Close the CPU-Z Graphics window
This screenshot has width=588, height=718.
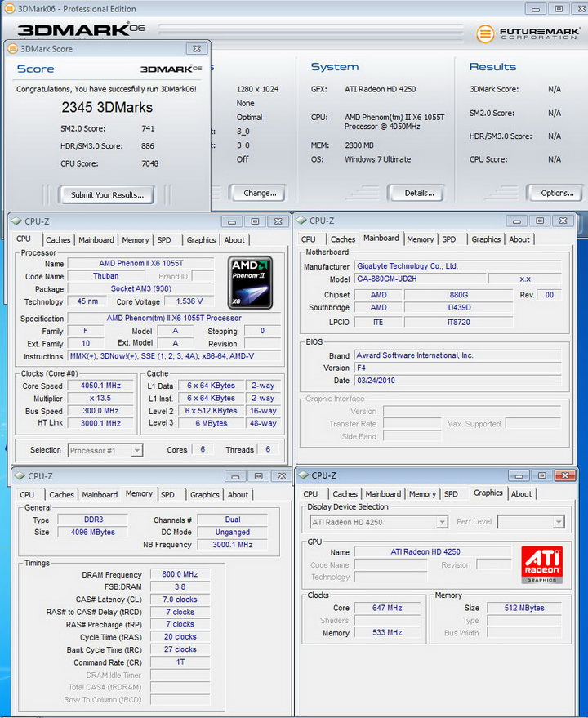click(x=564, y=475)
